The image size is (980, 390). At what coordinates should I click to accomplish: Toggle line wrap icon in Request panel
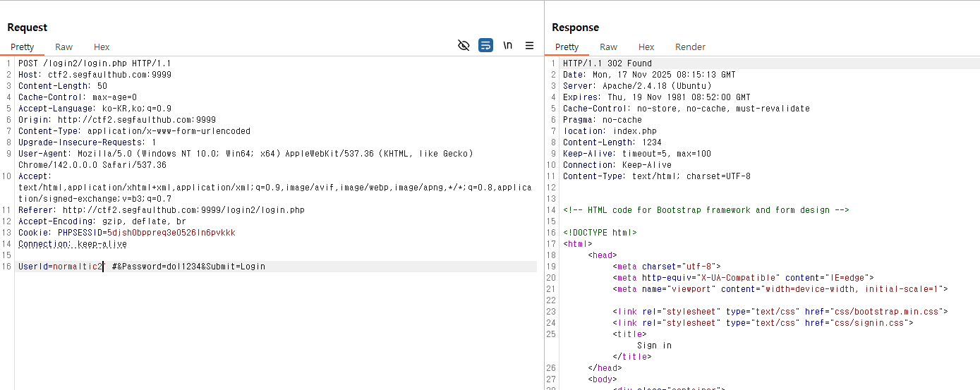click(x=485, y=46)
